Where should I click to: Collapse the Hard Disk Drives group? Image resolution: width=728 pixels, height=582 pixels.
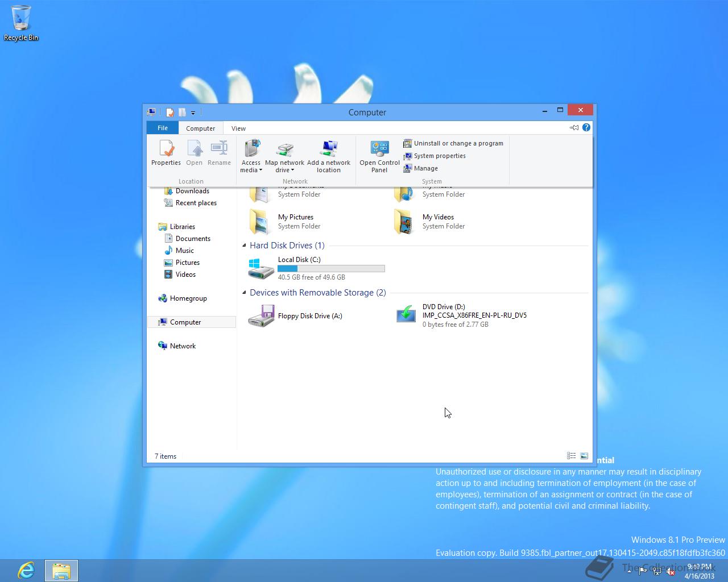tap(244, 246)
